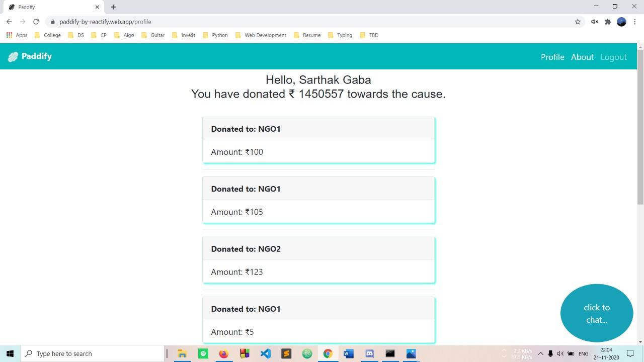Open the College bookmarks folder

pos(47,35)
